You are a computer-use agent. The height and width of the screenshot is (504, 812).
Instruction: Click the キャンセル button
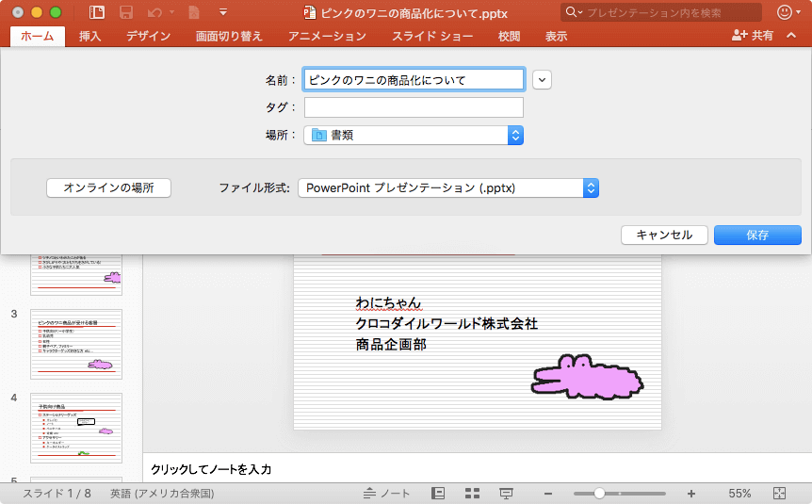click(x=664, y=235)
